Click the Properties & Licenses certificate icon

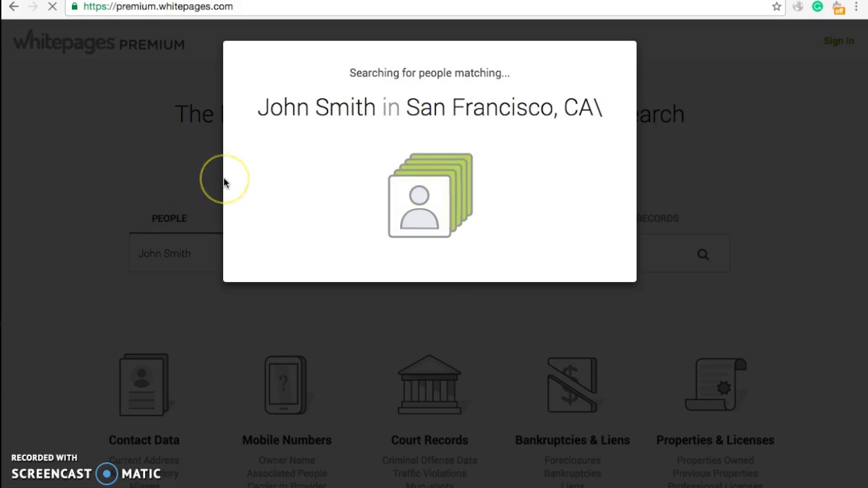click(x=715, y=384)
